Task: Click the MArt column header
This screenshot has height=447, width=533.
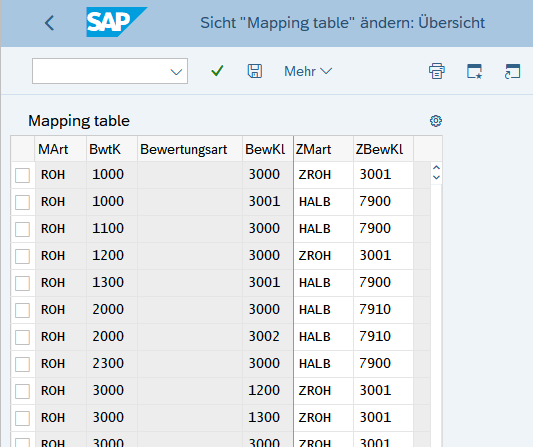Action: [61, 149]
